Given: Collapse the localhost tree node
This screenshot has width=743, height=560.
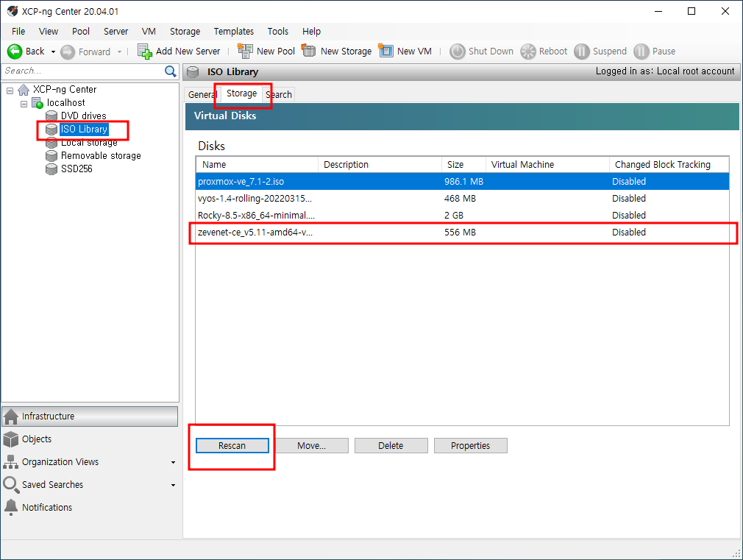Looking at the screenshot, I should pyautogui.click(x=24, y=103).
